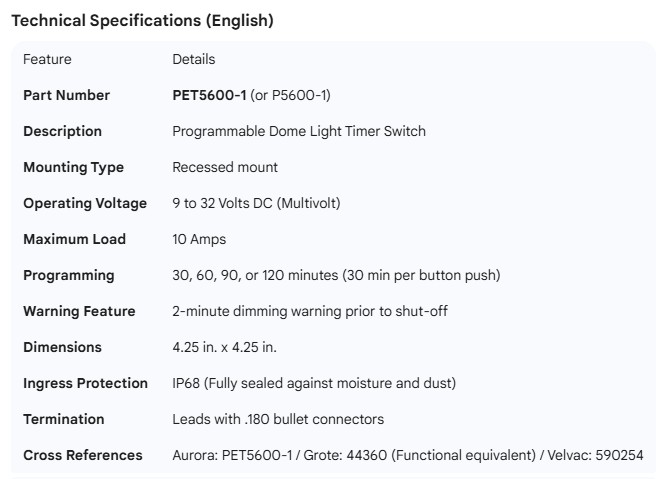Click the Leads with .180 bullet connectors text

(278, 419)
